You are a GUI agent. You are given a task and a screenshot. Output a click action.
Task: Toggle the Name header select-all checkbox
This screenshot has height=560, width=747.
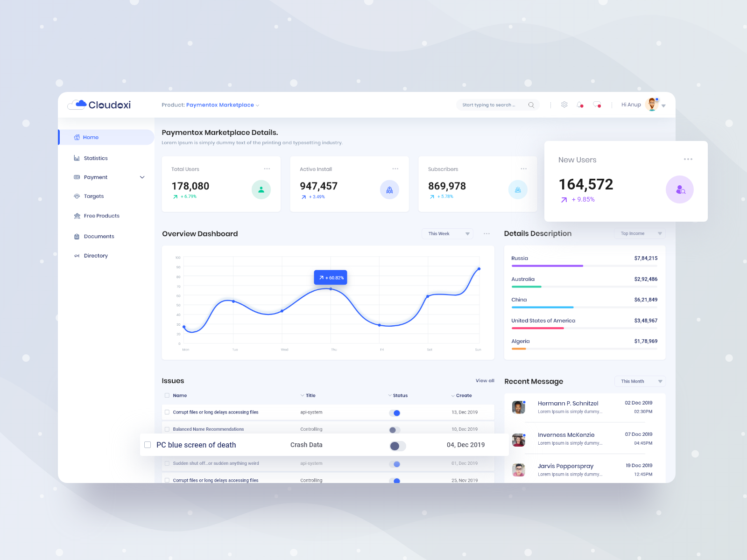pos(167,395)
